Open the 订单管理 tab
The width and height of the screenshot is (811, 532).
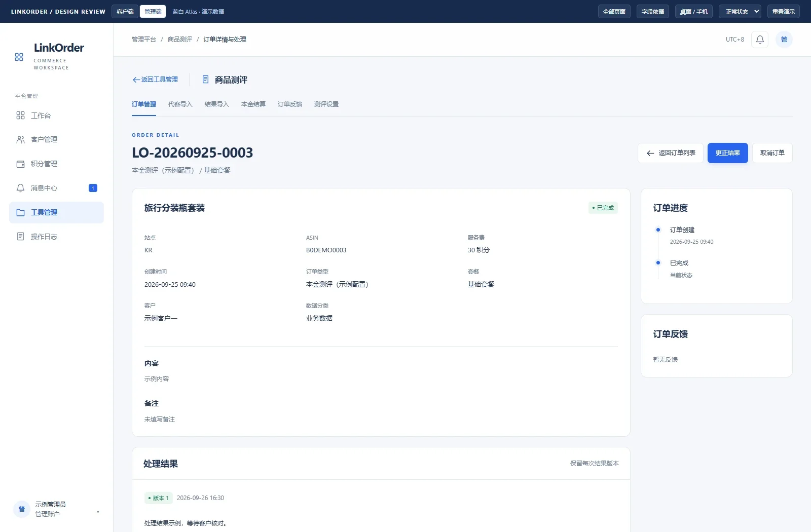144,104
